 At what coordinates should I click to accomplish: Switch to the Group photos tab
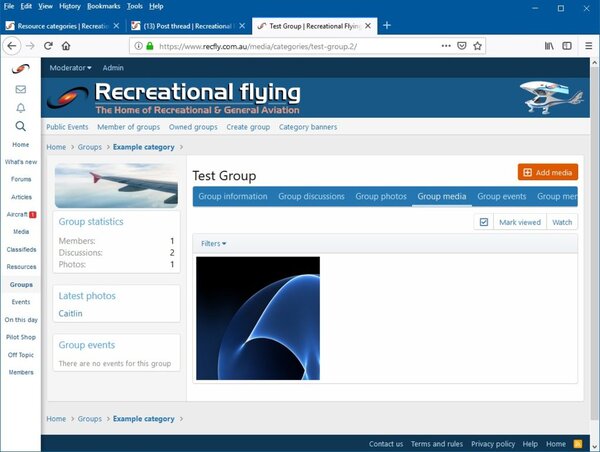(x=380, y=197)
